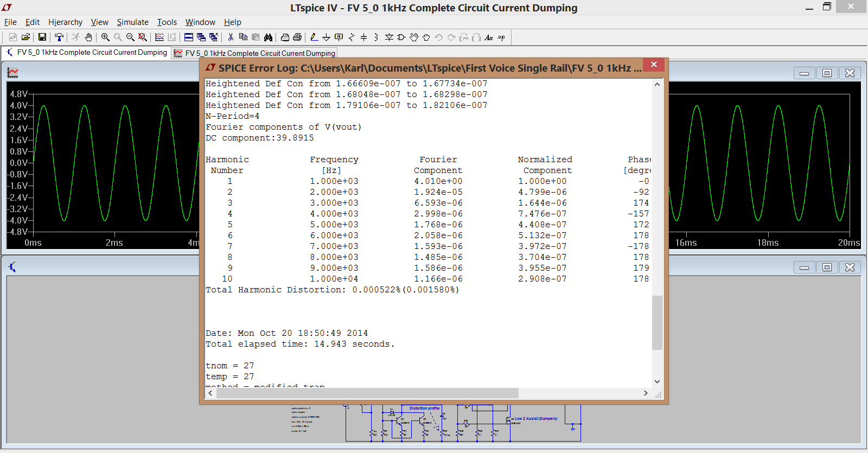Image resolution: width=868 pixels, height=453 pixels.
Task: Cascade windows toolbar icon
Action: tap(201, 37)
